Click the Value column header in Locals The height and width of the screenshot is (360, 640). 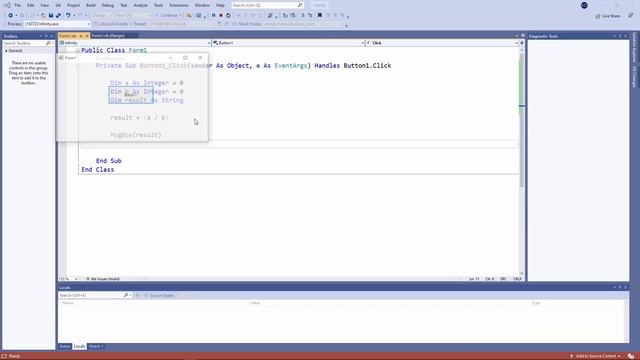click(x=255, y=303)
